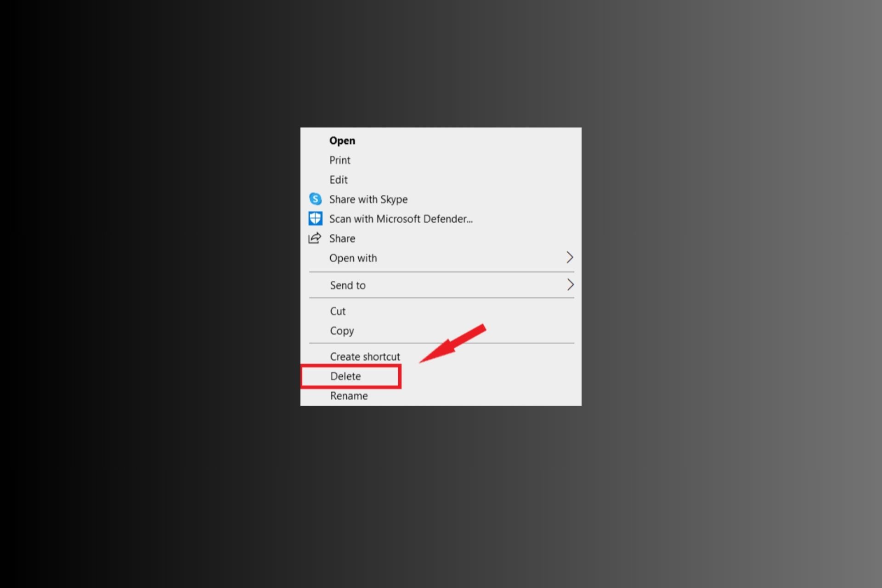Click the Microsoft Defender shield icon
The image size is (882, 588).
(316, 219)
